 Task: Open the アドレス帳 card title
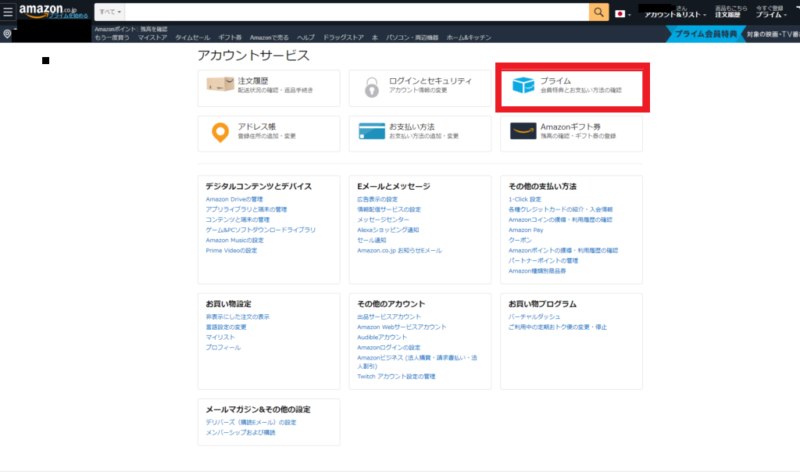click(257, 127)
